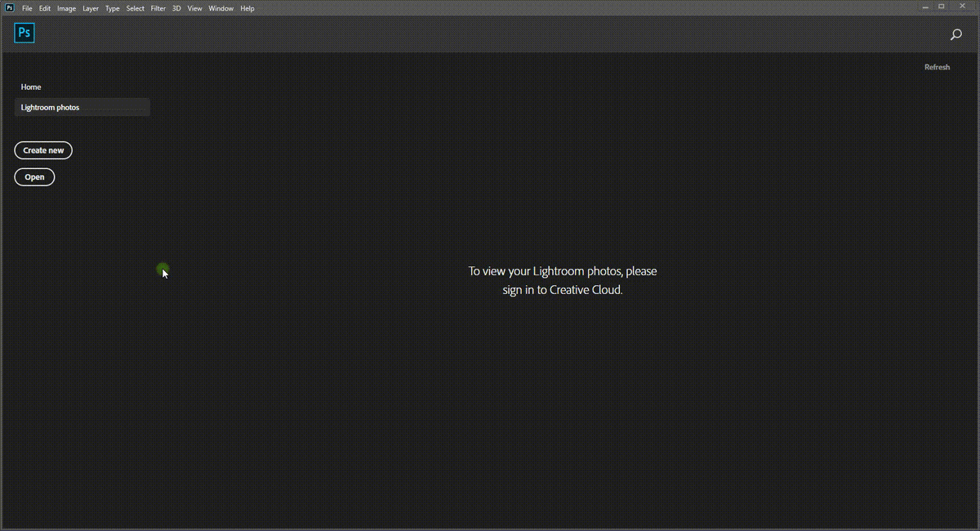Click the 'sign in to Creative Cloud' message
The width and height of the screenshot is (980, 531).
pos(563,280)
